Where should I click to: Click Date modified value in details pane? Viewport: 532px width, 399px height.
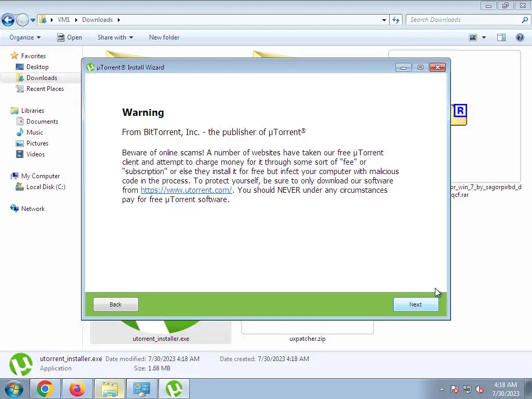(174, 358)
